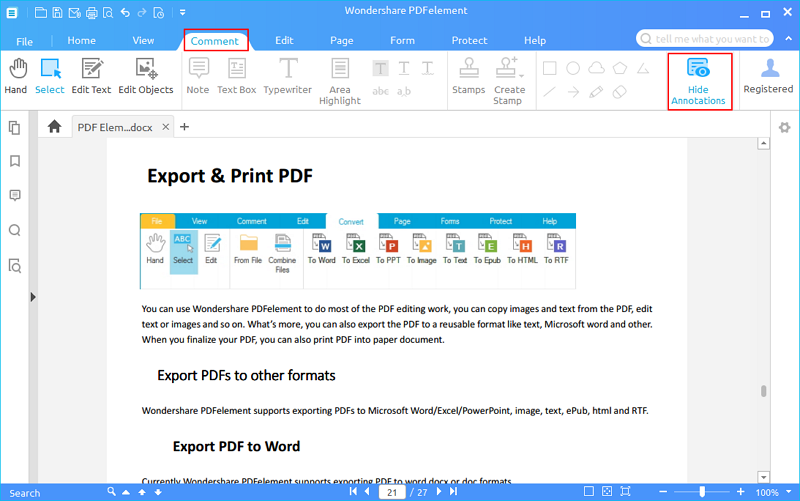Add a Note annotation
The image size is (800, 501).
pyautogui.click(x=198, y=76)
